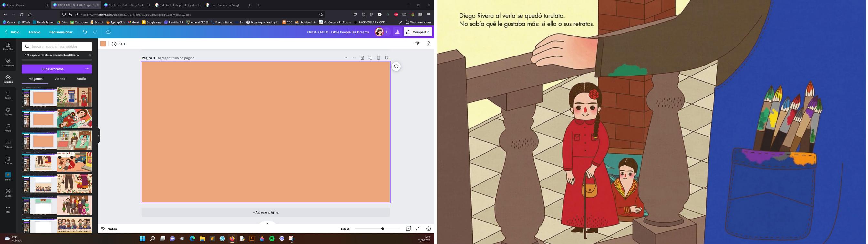The image size is (868, 244).
Task: Open the Plantillas sidebar panel
Action: (x=8, y=46)
